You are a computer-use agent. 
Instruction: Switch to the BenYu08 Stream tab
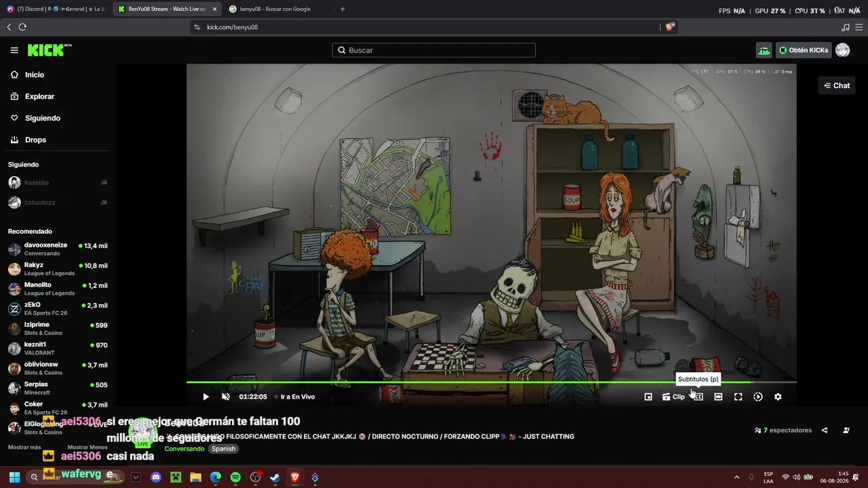(x=167, y=9)
